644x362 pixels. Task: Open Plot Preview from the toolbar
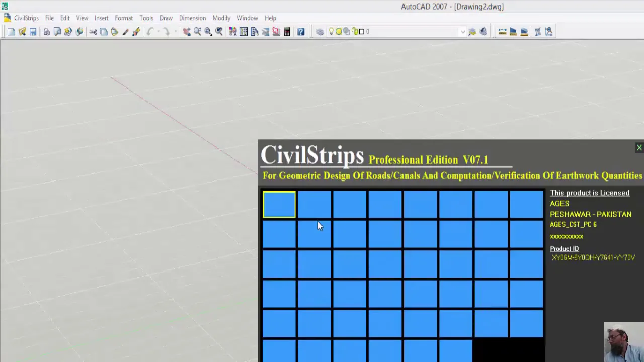point(57,32)
